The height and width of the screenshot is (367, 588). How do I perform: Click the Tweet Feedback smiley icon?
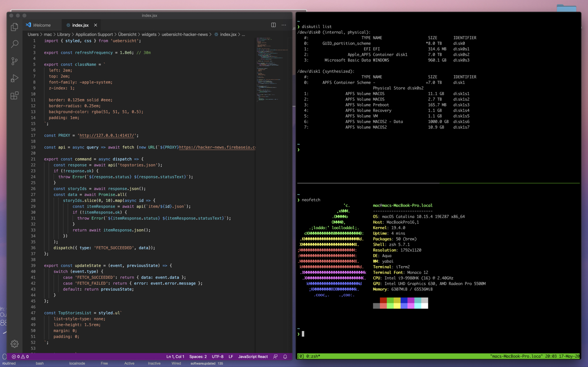pyautogui.click(x=275, y=356)
